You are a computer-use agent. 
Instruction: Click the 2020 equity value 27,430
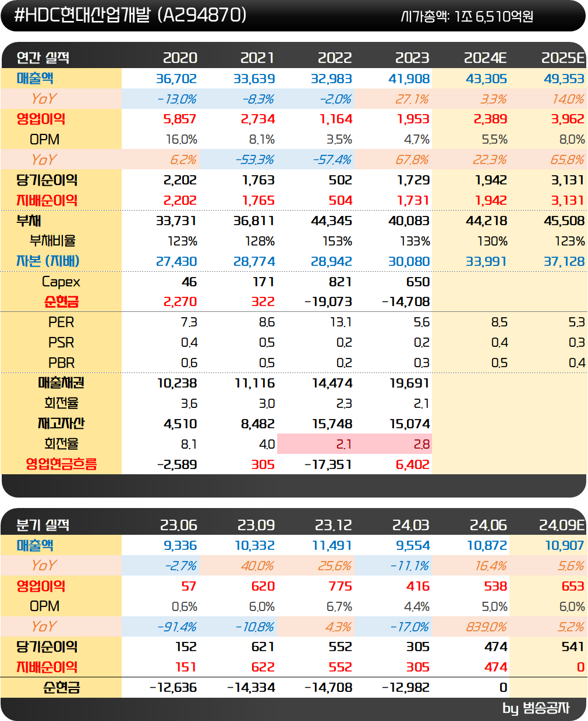point(176,261)
